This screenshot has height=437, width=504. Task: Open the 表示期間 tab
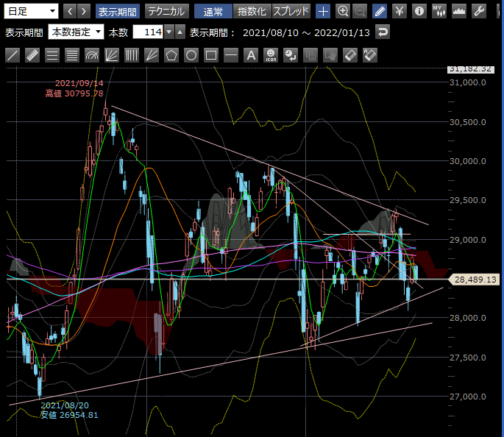(117, 11)
